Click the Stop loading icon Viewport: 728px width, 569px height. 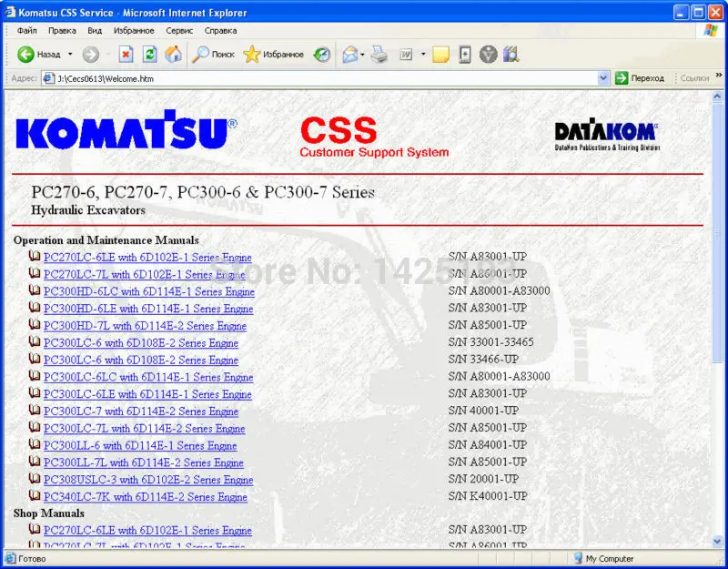pyautogui.click(x=126, y=54)
